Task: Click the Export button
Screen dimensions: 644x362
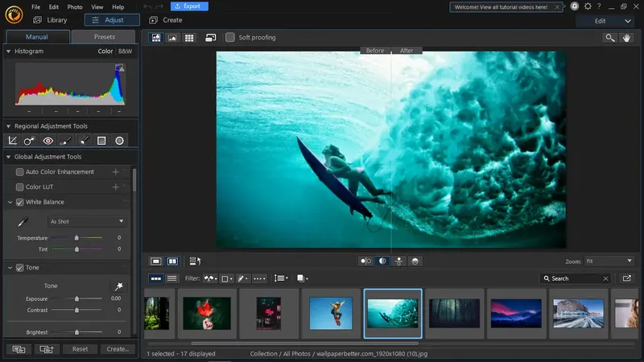Action: point(190,6)
